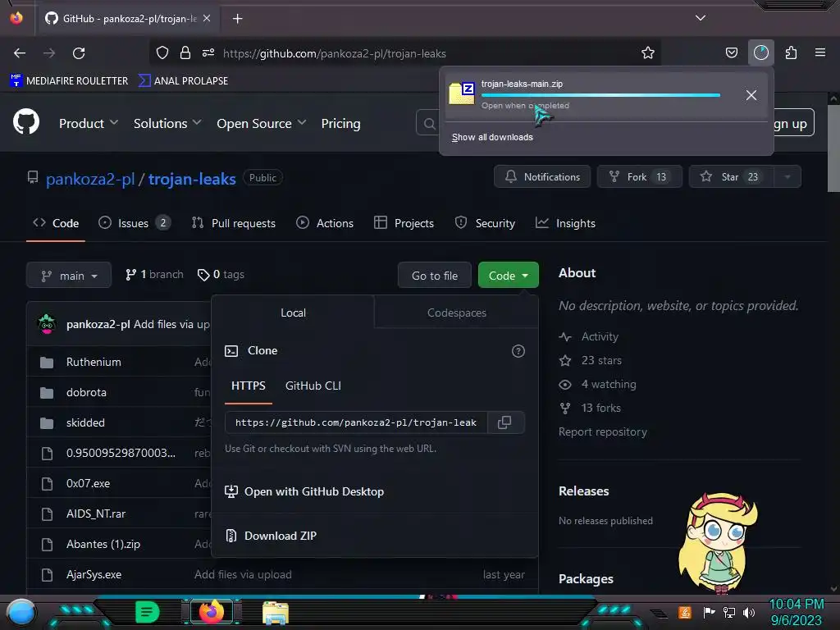Image resolution: width=840 pixels, height=630 pixels.
Task: Open the Pricing page
Action: [x=340, y=123]
